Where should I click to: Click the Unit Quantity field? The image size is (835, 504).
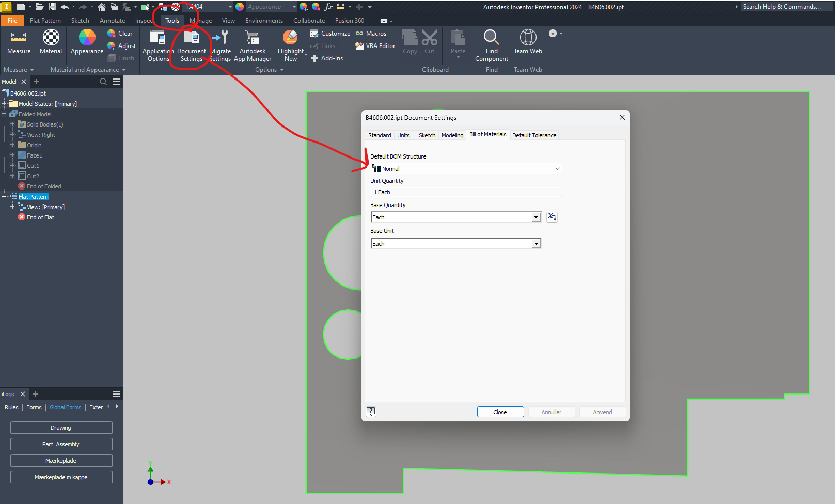tap(465, 192)
